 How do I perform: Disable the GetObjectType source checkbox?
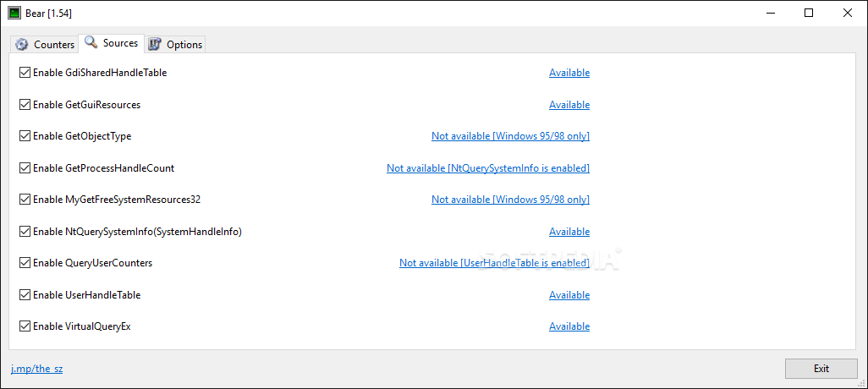pos(25,136)
